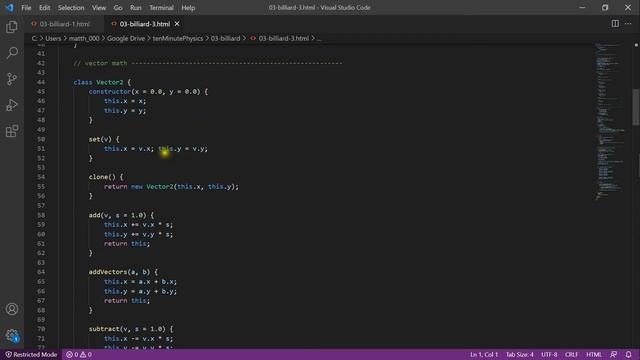This screenshot has width=640, height=360.
Task: Click the breadcrumb trailing ellipsis
Action: 319,38
